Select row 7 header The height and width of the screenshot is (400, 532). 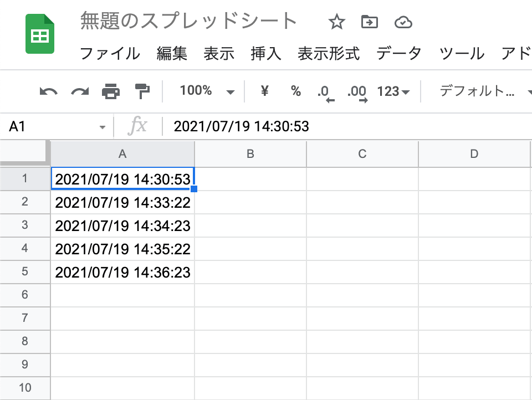pyautogui.click(x=25, y=318)
